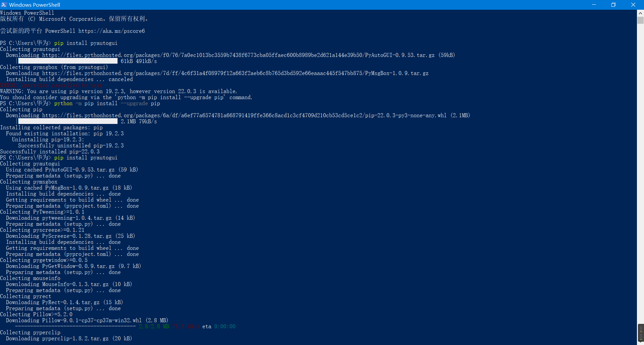Click "Successfully installed pip-22.0.3"
The height and width of the screenshot is (345, 644).
50,152
